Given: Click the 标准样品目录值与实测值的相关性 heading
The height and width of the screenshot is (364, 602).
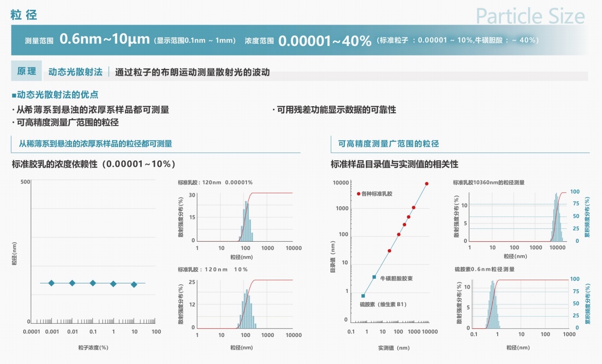Looking at the screenshot, I should [394, 164].
